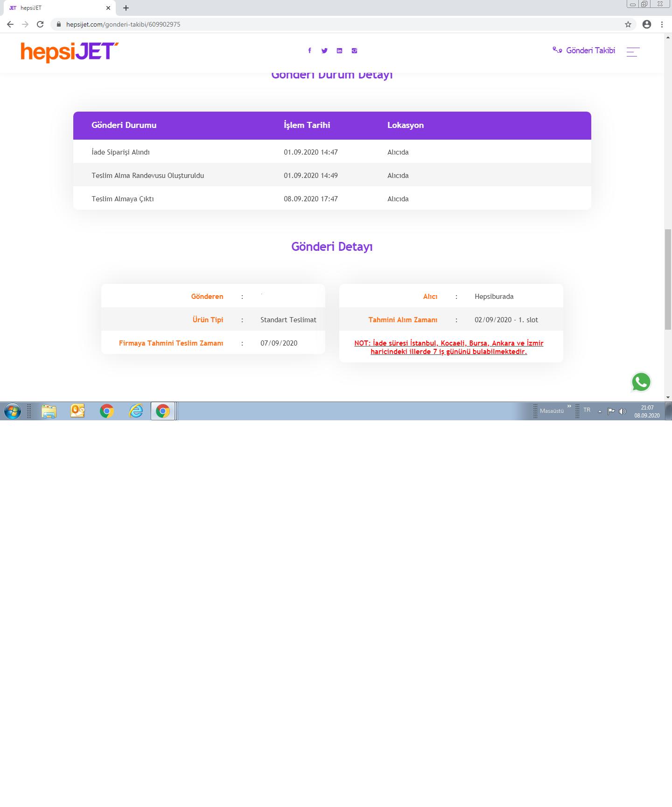Open Windows Start menu
Viewport: 672px width, 807px height.
[x=13, y=411]
